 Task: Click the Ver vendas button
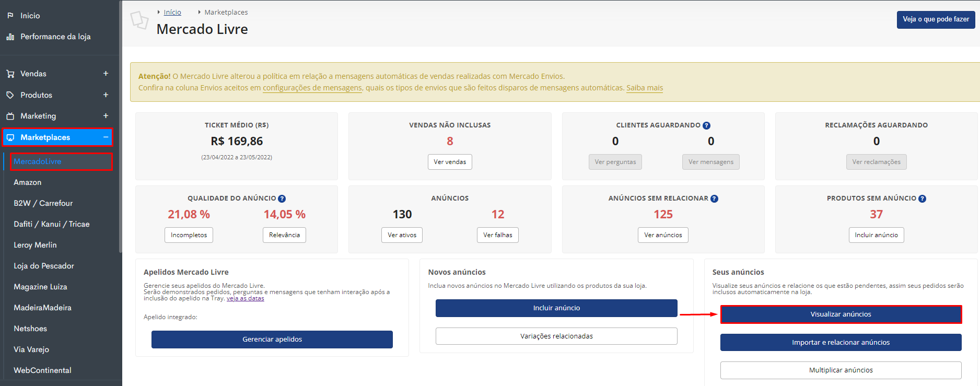[x=450, y=162]
